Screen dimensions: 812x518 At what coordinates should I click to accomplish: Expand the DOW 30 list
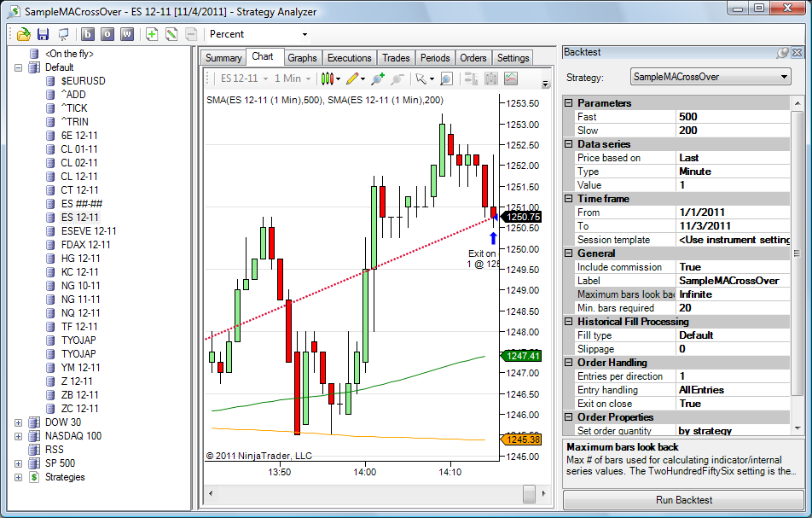coord(18,422)
